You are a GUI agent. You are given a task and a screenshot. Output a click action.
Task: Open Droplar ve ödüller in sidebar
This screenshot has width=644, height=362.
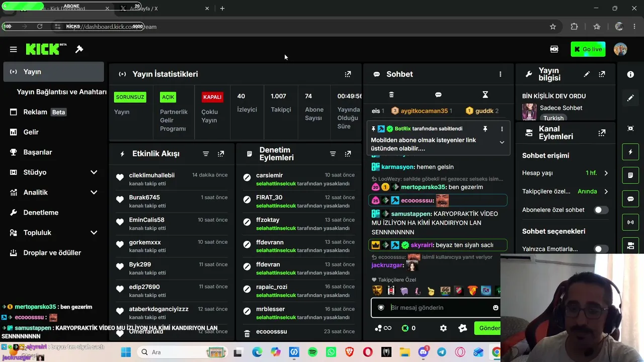(x=53, y=253)
